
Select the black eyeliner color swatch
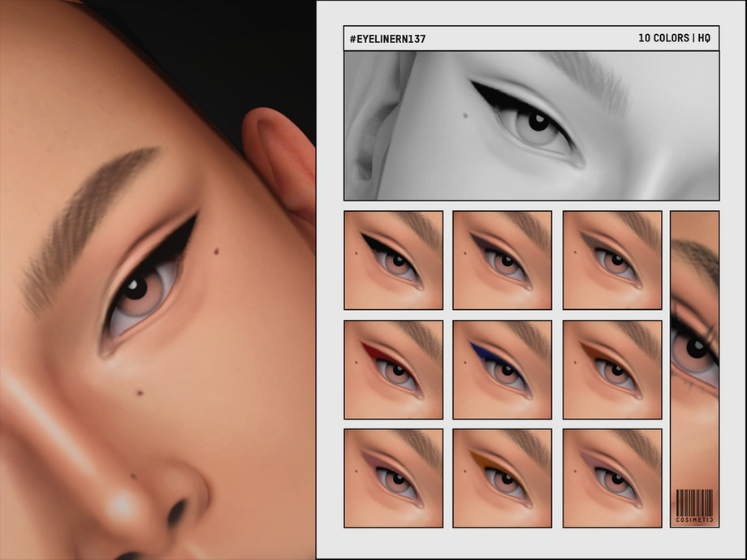point(393,260)
